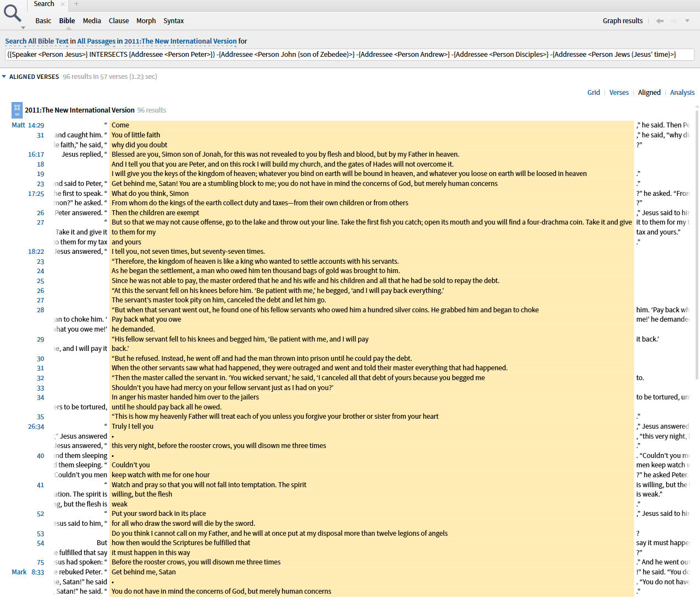Switch to Basic search type

click(x=43, y=20)
